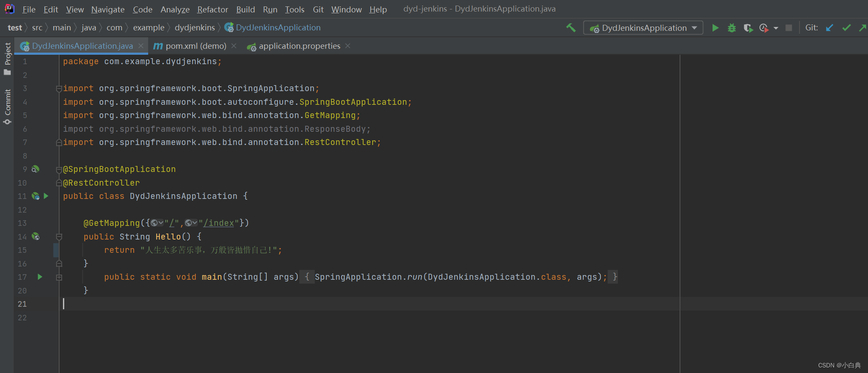This screenshot has width=868, height=373.
Task: Click IntelliJ IDEA app logo icon
Action: [x=9, y=9]
